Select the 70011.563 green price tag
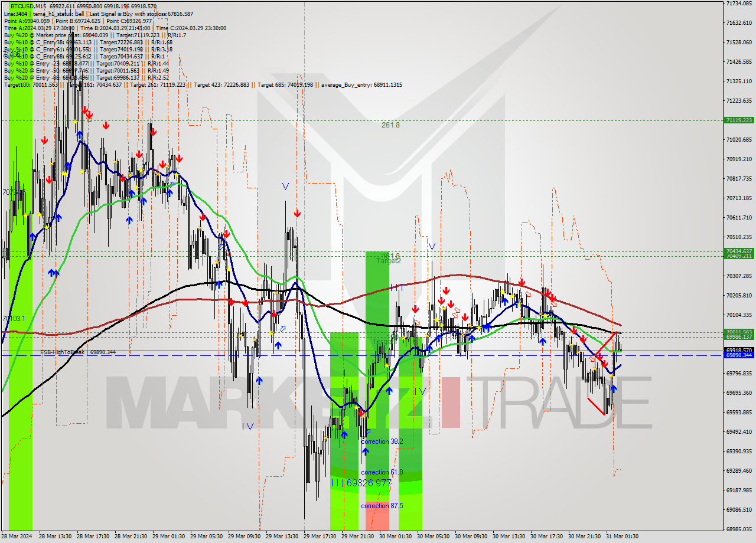 (739, 332)
